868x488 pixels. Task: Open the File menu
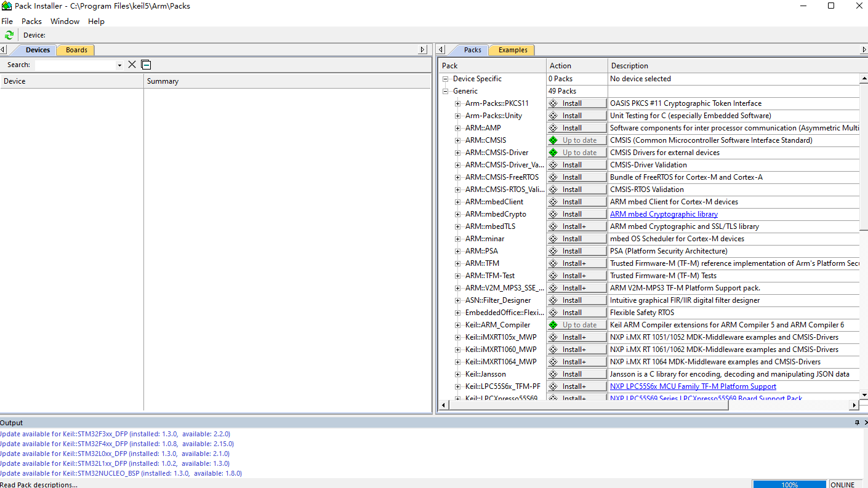click(7, 21)
